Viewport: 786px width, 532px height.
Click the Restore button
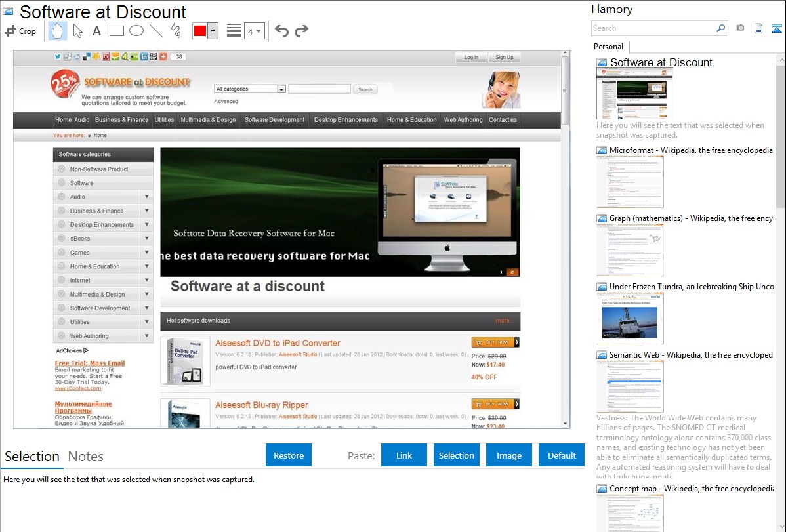289,455
